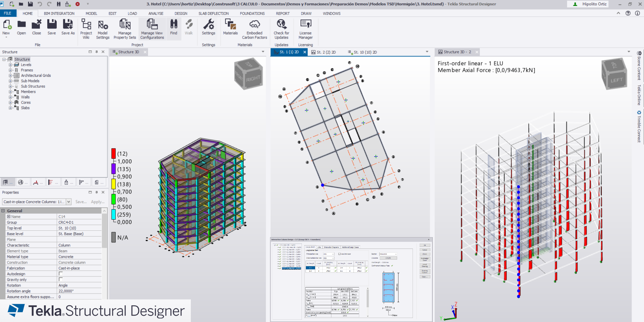This screenshot has height=322, width=644.
Task: Click the purple legend color swatch
Action: pyautogui.click(x=114, y=169)
